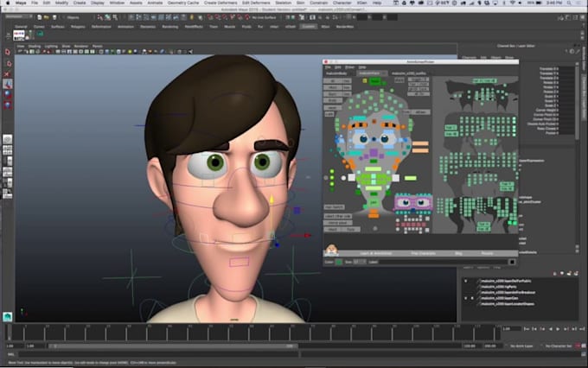
Task: Click the Save Scene icon
Action: tap(54, 17)
